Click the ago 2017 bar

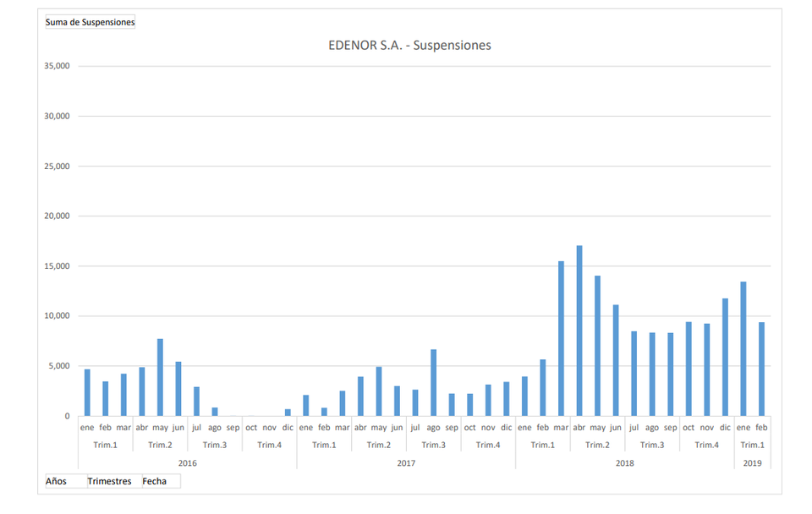pos(433,382)
